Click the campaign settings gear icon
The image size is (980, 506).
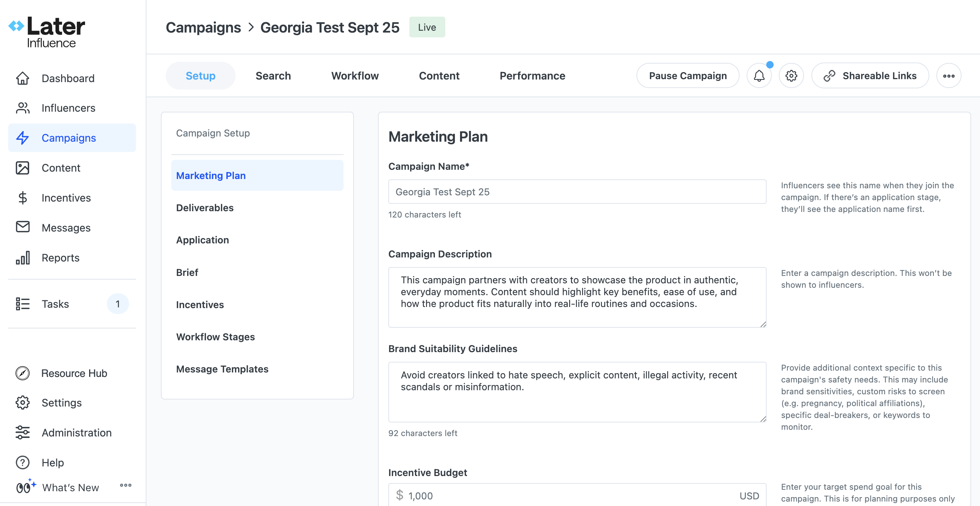coord(791,76)
